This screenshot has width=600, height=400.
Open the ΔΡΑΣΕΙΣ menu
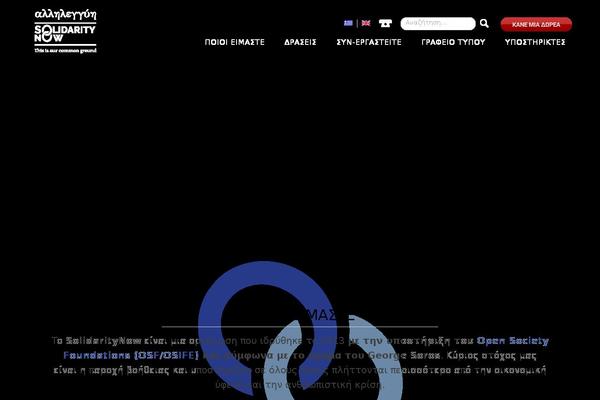[x=300, y=42]
